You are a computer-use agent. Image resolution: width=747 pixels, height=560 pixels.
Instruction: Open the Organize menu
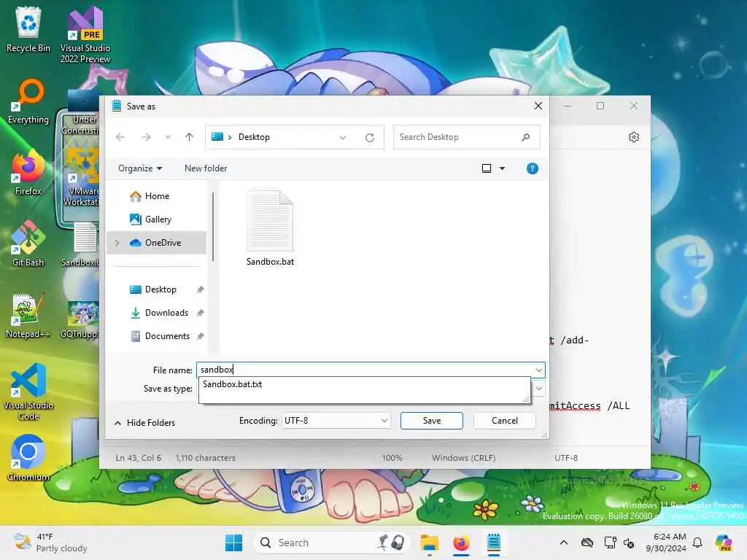click(x=140, y=168)
